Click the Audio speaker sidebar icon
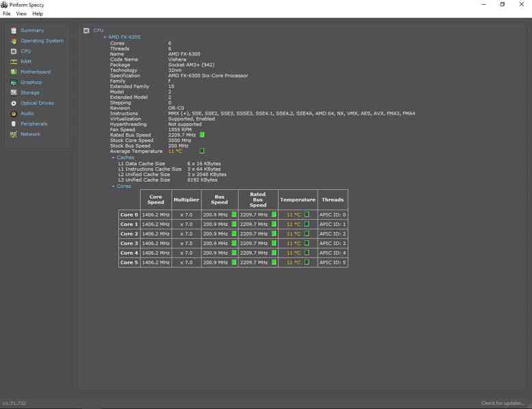532x409 pixels. [x=14, y=113]
